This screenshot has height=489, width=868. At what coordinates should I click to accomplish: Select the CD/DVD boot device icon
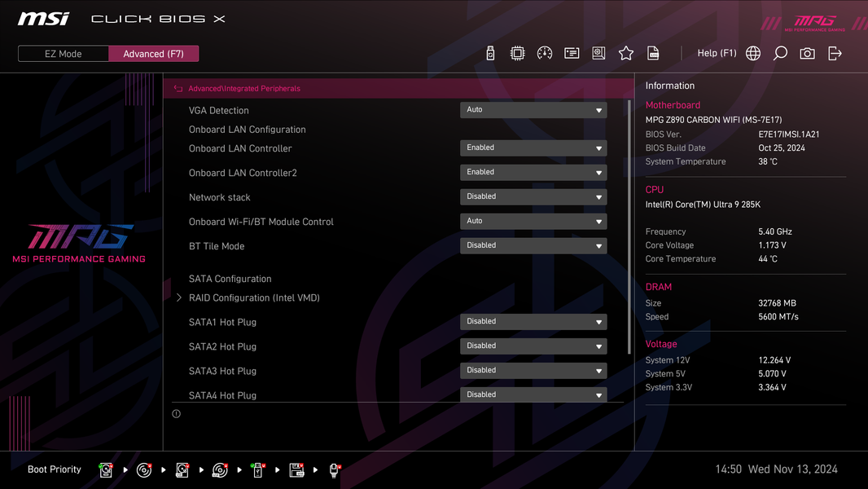(x=144, y=469)
